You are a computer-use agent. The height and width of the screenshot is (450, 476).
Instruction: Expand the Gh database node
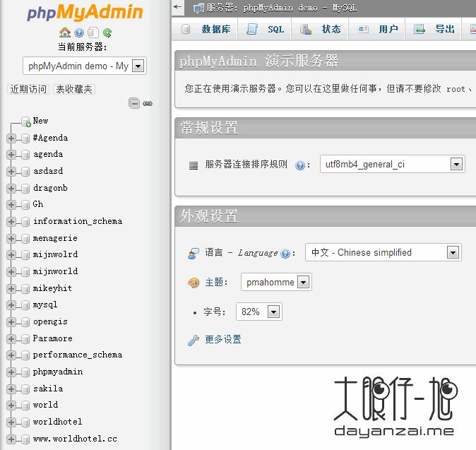(11, 205)
